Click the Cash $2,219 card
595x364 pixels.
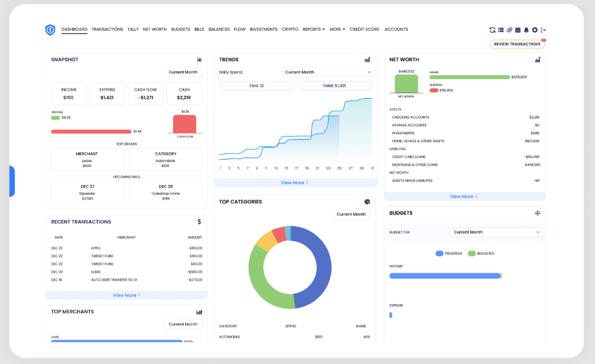click(x=185, y=94)
